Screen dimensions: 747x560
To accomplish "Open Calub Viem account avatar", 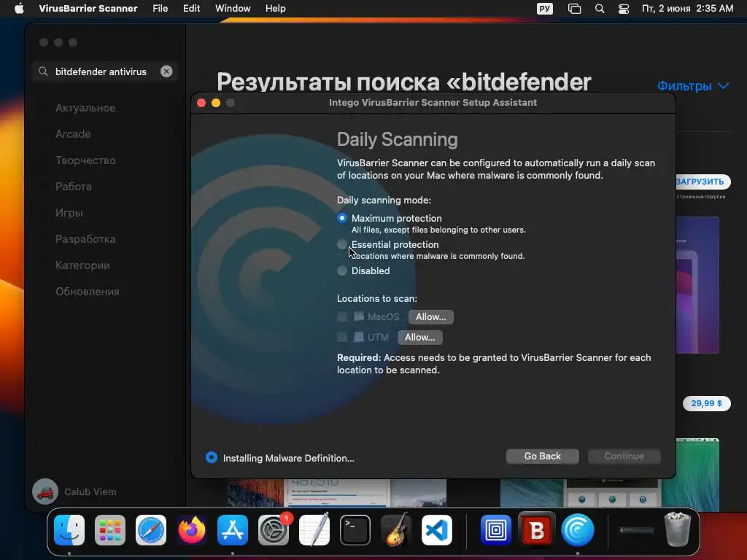I will 45,491.
